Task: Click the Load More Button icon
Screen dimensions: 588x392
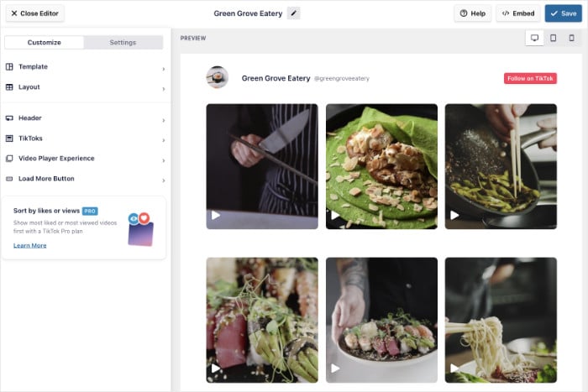Action: click(x=9, y=179)
